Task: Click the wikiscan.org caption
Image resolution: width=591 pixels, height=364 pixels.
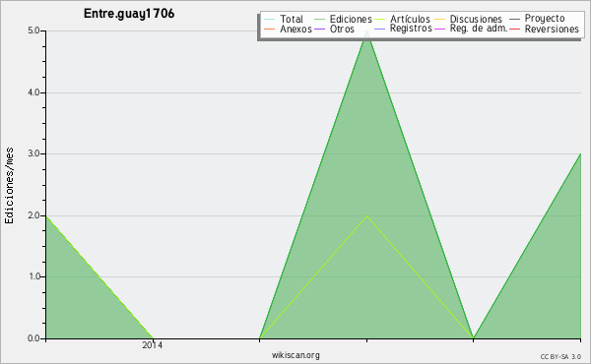Action: pos(295,355)
